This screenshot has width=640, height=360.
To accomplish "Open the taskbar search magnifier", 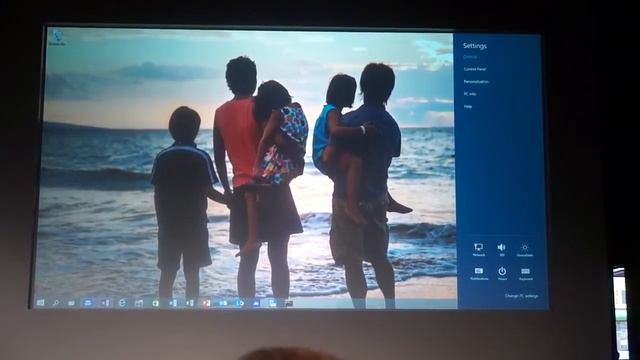I will [56, 303].
